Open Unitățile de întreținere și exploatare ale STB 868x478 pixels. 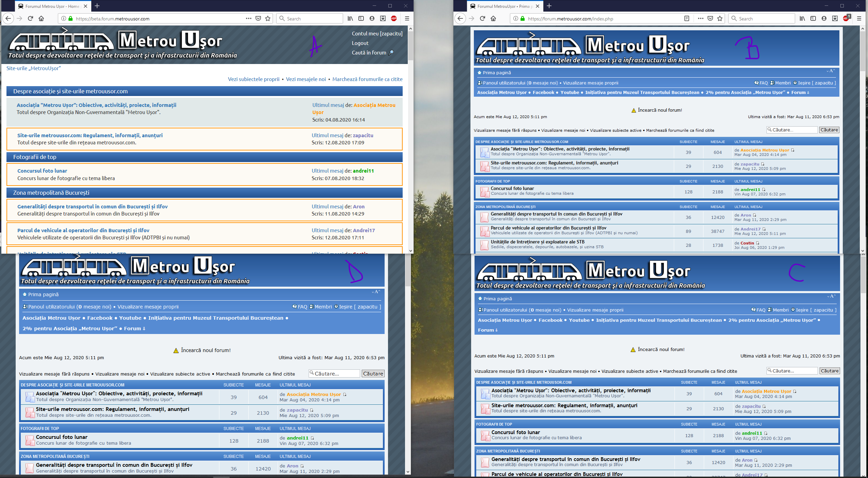(x=538, y=242)
